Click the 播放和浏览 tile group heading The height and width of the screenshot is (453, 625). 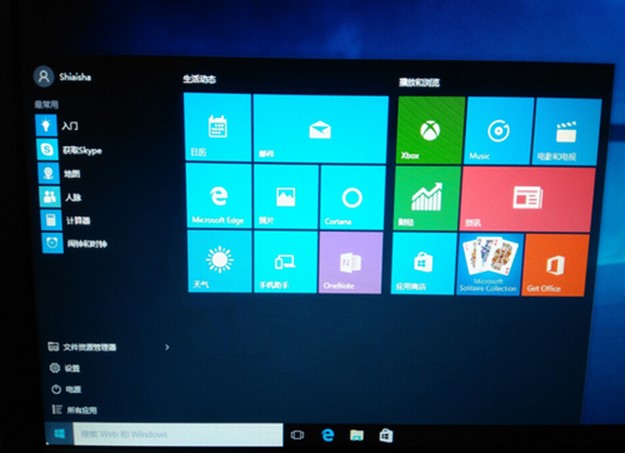coord(419,82)
